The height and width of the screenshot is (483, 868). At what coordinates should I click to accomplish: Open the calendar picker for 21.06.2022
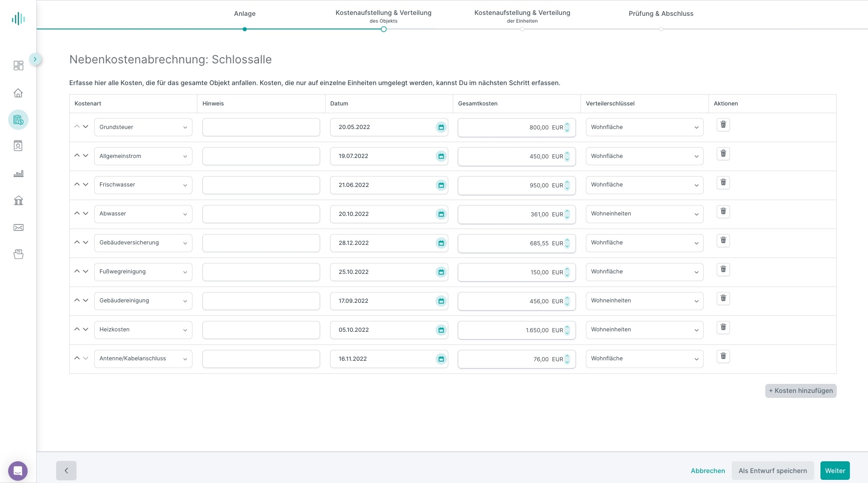coord(441,185)
